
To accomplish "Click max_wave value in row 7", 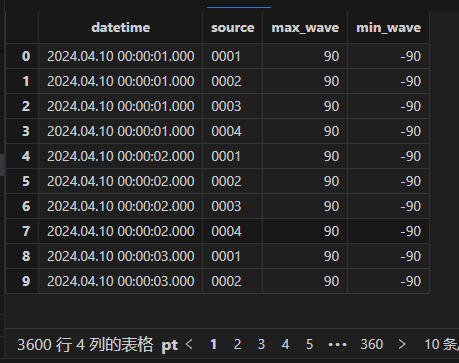I will (305, 231).
